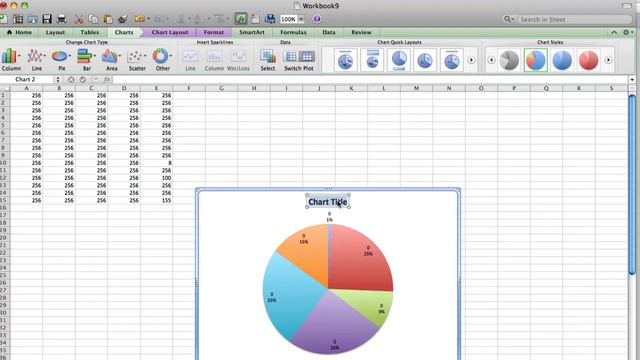The image size is (640, 360).
Task: Open the 100% zoom dropdown
Action: (301, 19)
